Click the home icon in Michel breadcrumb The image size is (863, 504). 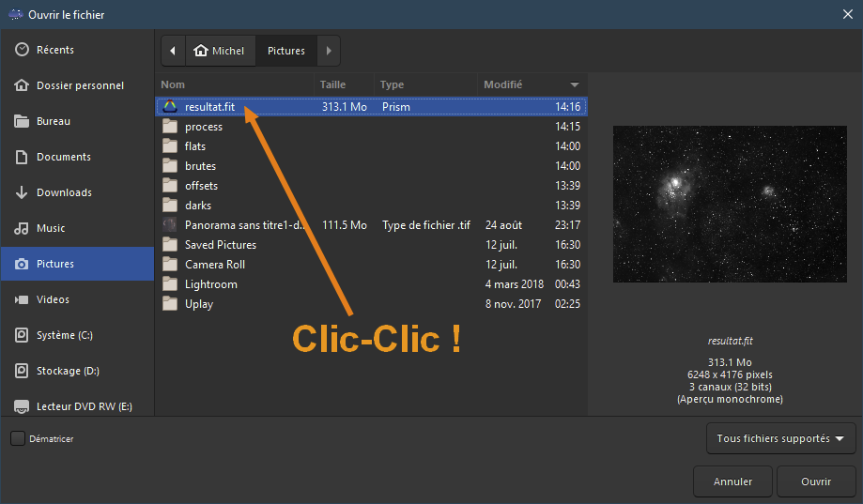click(200, 51)
